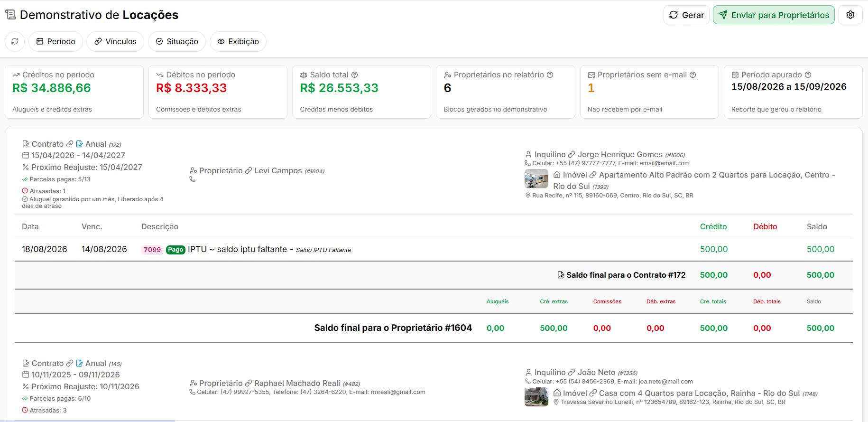Click link icon beside Proprietário Raphael Machado Reali
The height and width of the screenshot is (422, 868).
point(249,383)
